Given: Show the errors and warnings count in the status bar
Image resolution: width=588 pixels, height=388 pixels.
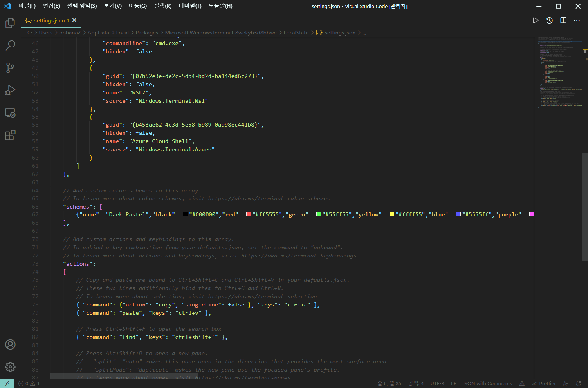Looking at the screenshot, I should [29, 383].
